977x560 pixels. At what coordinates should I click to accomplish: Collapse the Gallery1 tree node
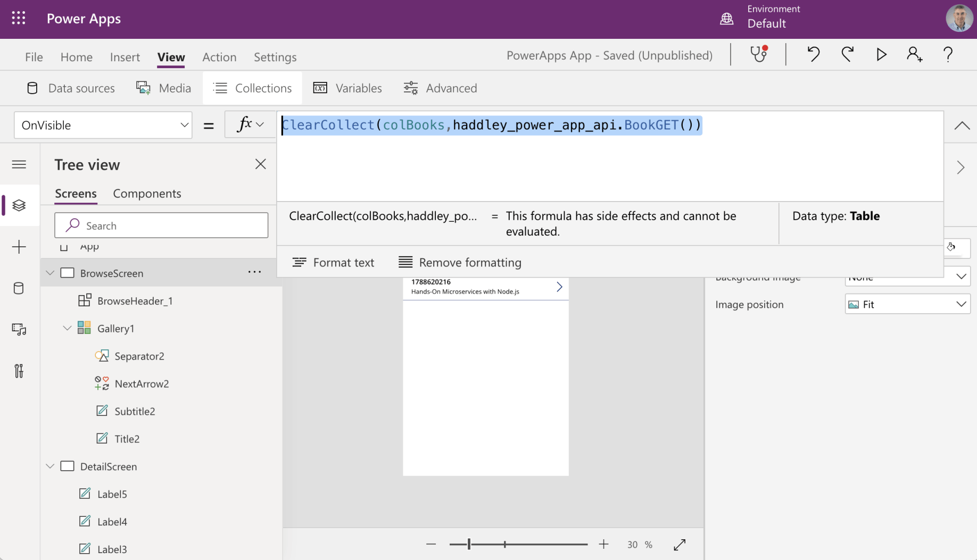click(67, 328)
